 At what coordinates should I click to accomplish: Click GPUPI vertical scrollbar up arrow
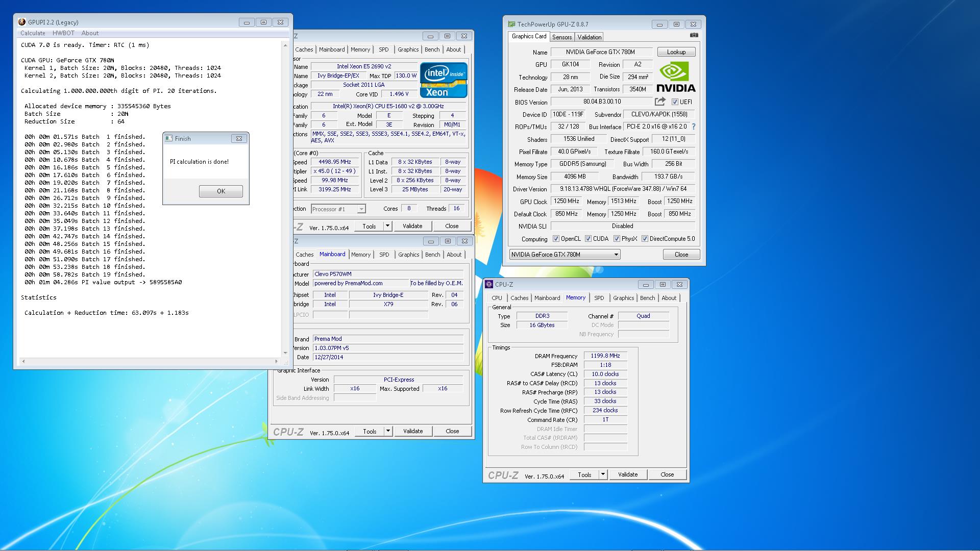point(285,45)
